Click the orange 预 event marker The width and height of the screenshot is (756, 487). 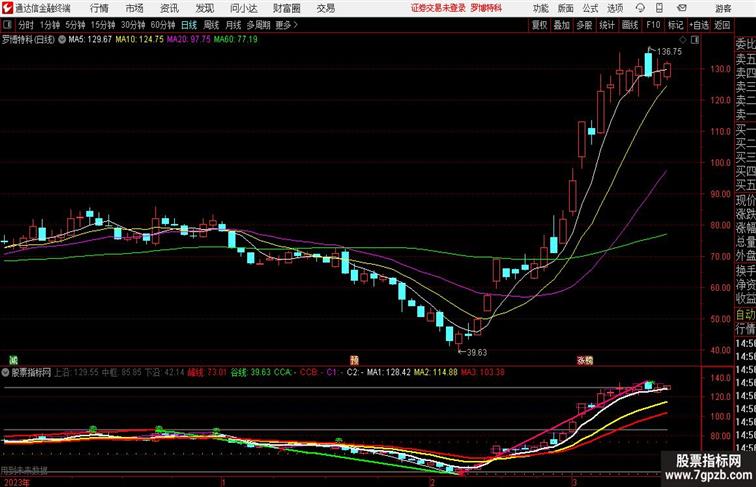click(354, 360)
